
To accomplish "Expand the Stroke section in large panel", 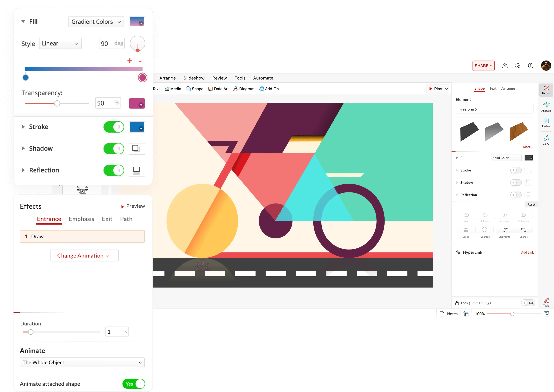I will pyautogui.click(x=23, y=127).
